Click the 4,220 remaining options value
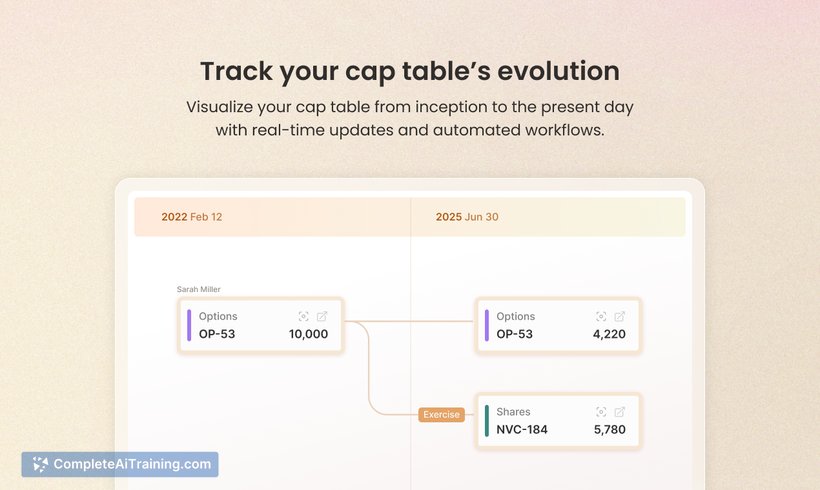The image size is (820, 490). (x=609, y=334)
